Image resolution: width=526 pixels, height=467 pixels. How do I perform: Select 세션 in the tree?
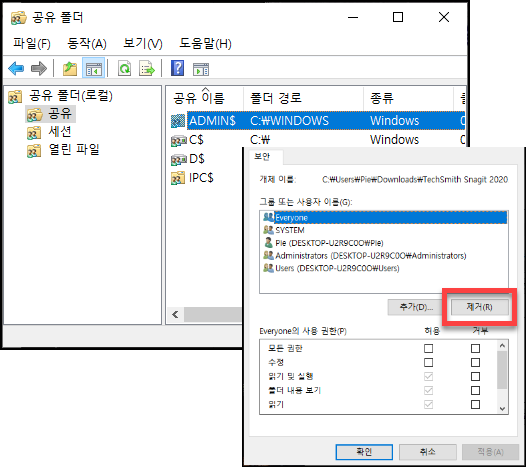coord(59,132)
